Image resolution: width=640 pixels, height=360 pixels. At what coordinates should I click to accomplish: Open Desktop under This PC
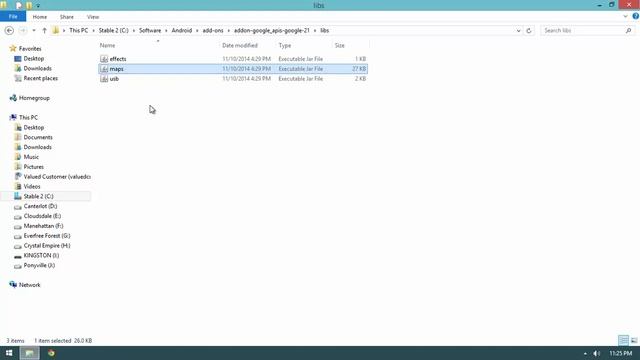click(x=33, y=128)
